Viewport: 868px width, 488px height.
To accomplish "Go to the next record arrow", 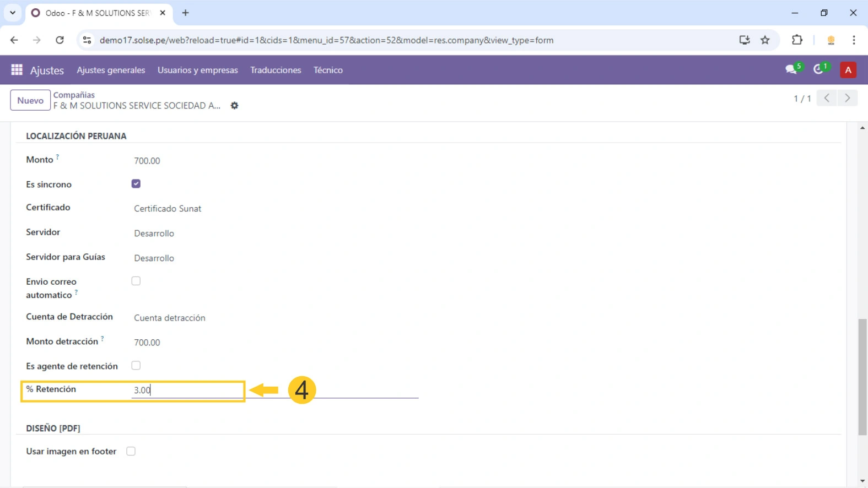I will tap(847, 98).
